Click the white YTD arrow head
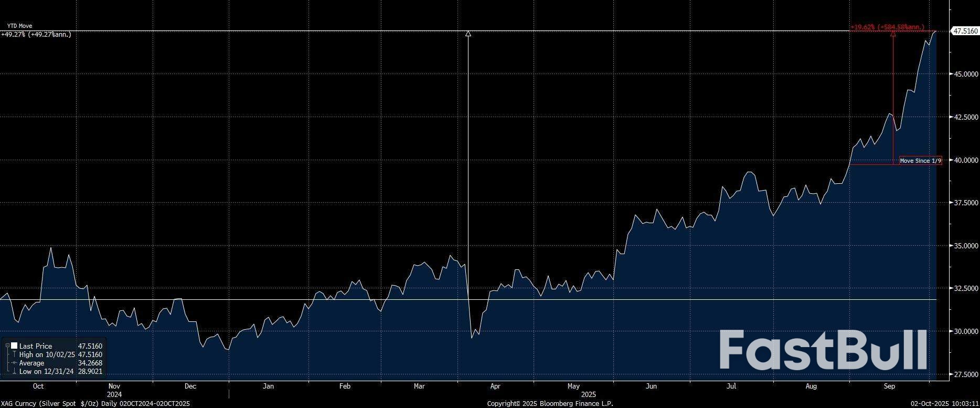This screenshot has height=408, width=980. click(468, 34)
